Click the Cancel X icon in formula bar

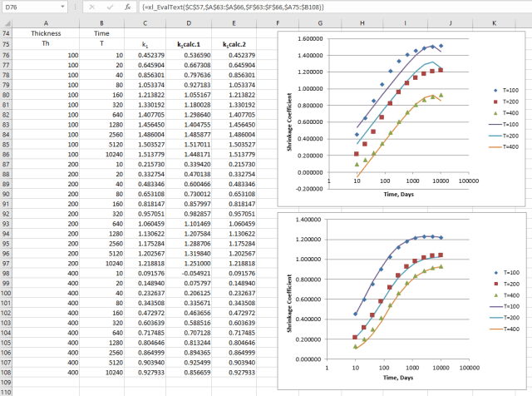(x=91, y=7)
